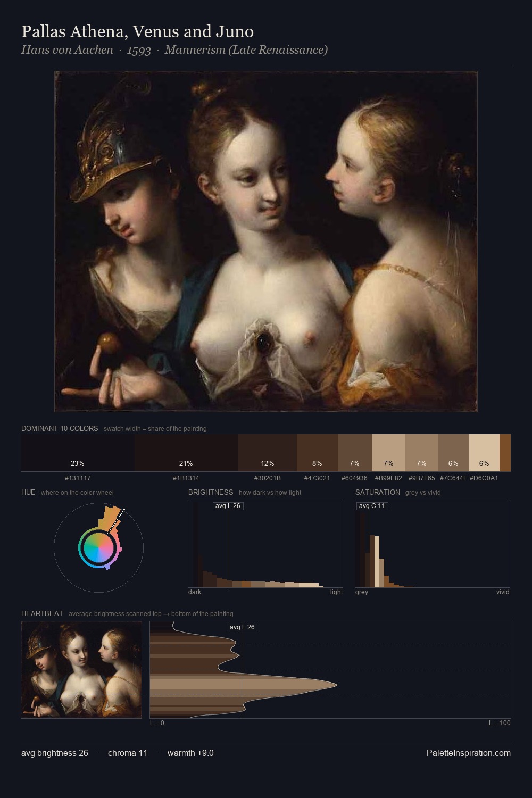Click the L = 0 axis label
The width and height of the screenshot is (532, 798).
pyautogui.click(x=157, y=723)
